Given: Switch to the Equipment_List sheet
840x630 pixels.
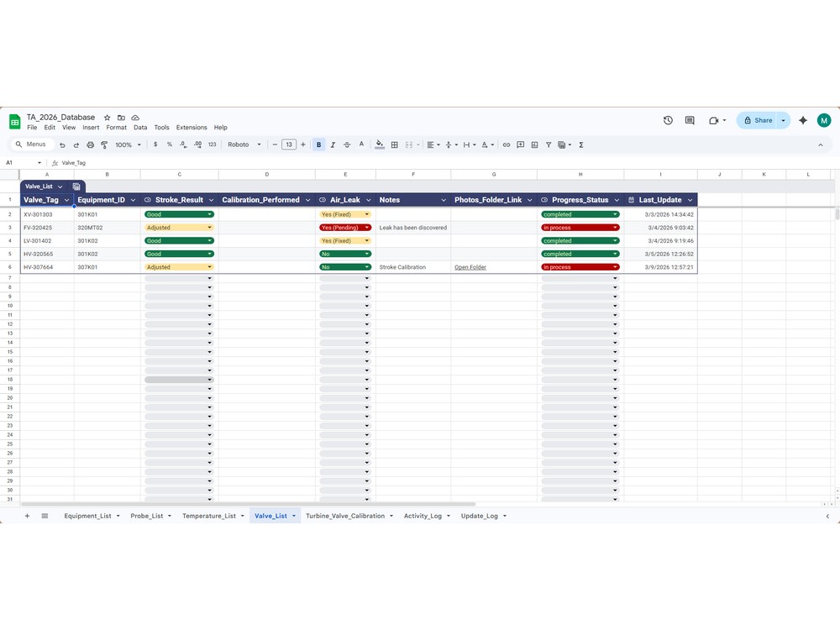Looking at the screenshot, I should [88, 516].
